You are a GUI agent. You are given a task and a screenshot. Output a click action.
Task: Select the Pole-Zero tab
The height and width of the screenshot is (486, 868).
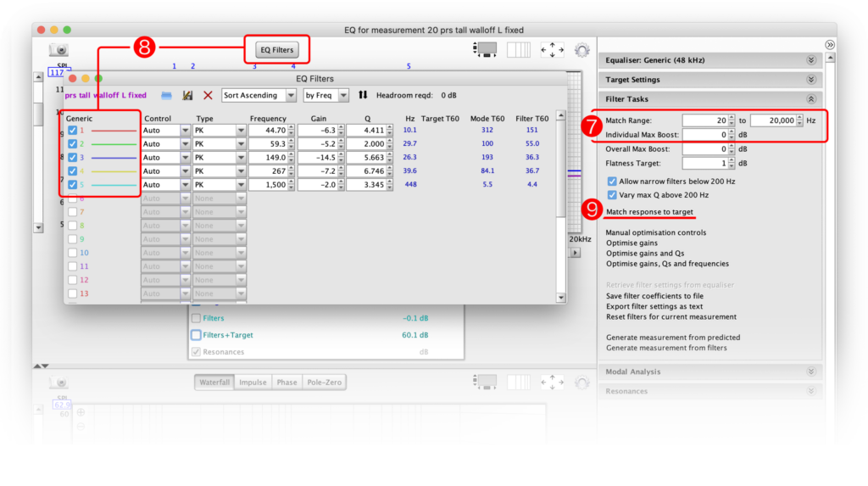(x=324, y=383)
